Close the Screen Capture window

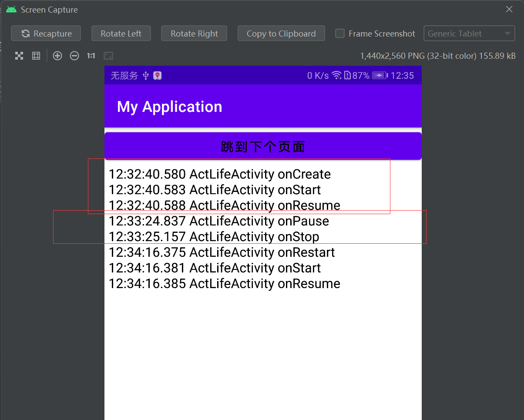pos(509,9)
